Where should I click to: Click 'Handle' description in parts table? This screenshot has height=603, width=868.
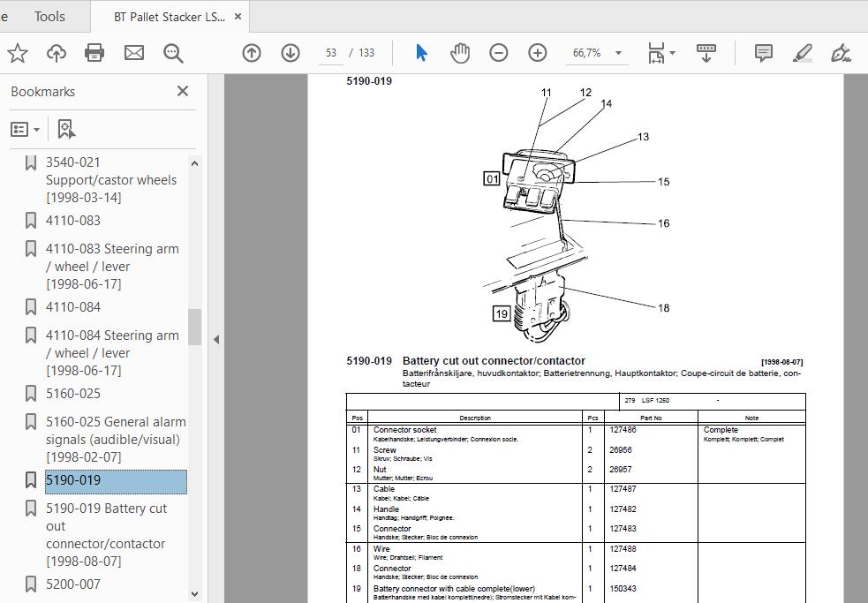point(386,509)
